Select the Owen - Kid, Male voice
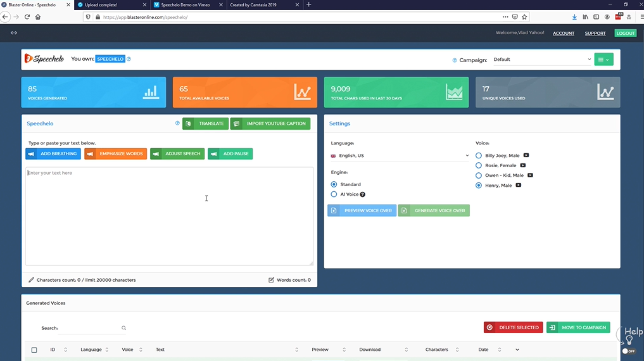 479,175
